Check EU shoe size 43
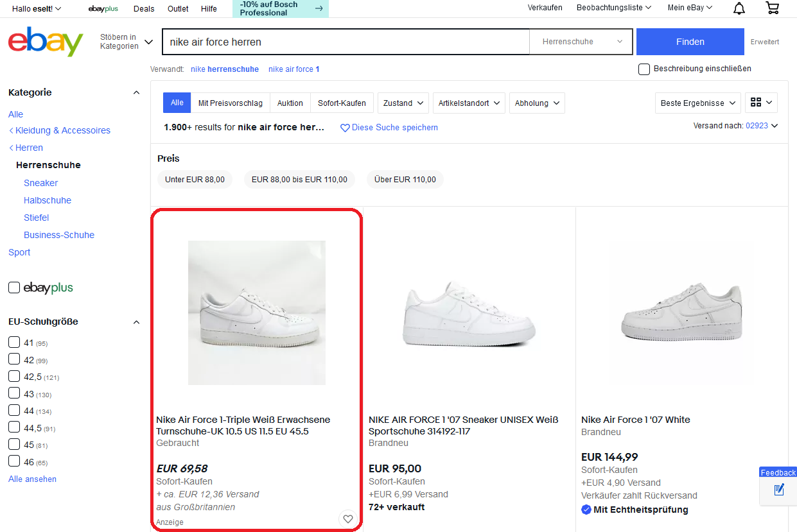 (x=14, y=393)
